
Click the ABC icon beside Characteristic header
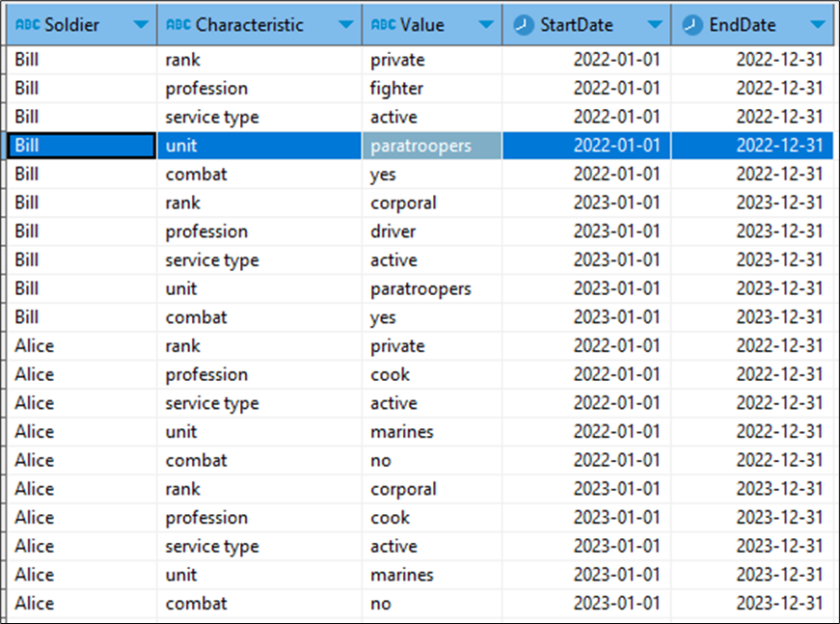(178, 26)
